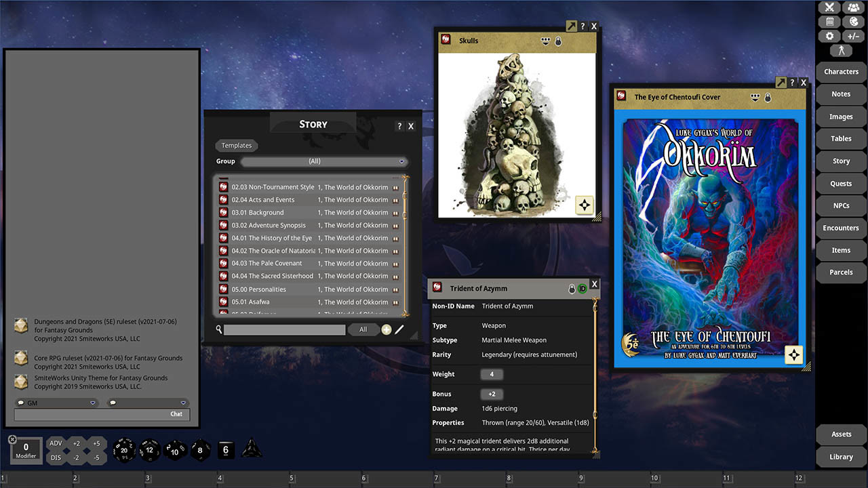Open the Calendar icon in top toolbar
The image size is (868, 488).
tap(829, 21)
